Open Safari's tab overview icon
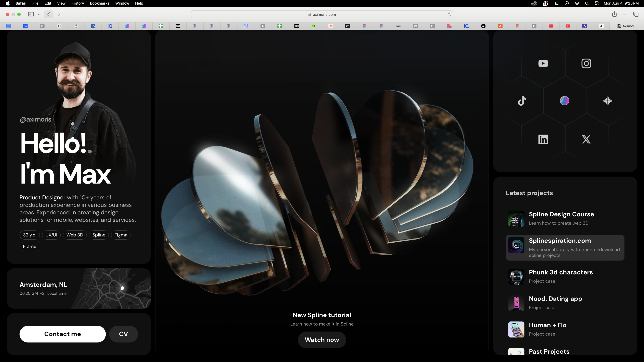 point(636,14)
